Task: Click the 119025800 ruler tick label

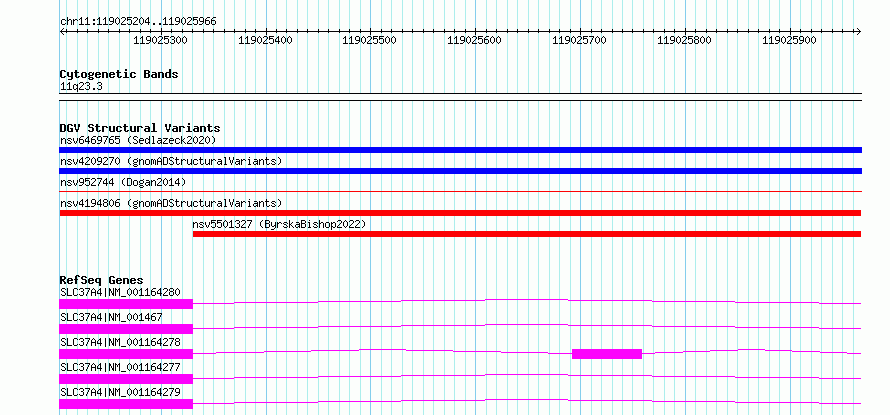Action: (x=685, y=40)
